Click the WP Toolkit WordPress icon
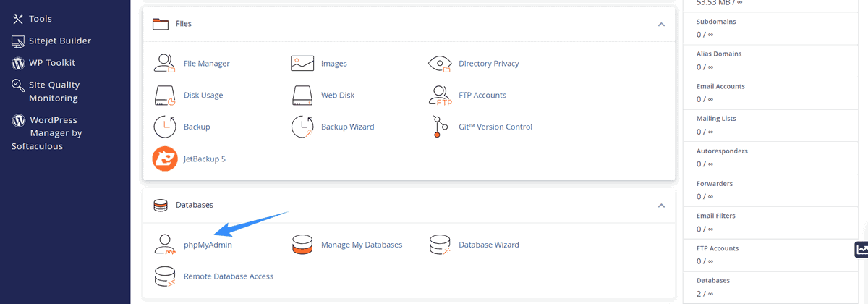The width and height of the screenshot is (868, 304). 18,63
